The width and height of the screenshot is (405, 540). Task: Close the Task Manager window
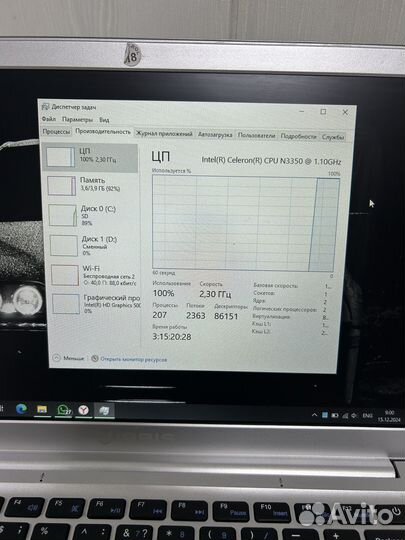tap(345, 112)
